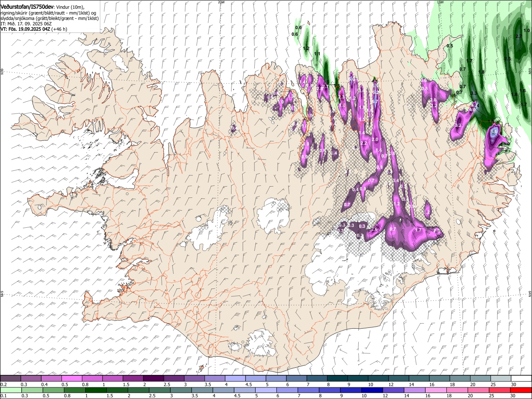Pick the rain scale swatch between 2.5 and 3
Viewport: 532px width, 399px height.
point(160,390)
